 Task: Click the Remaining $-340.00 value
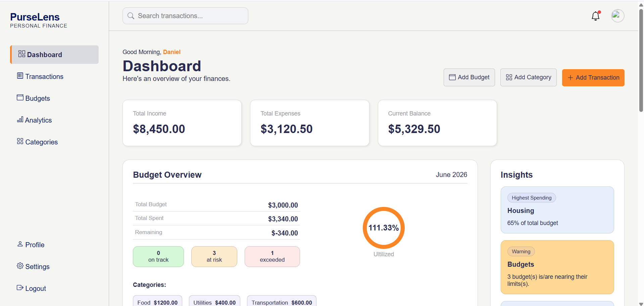coord(285,233)
